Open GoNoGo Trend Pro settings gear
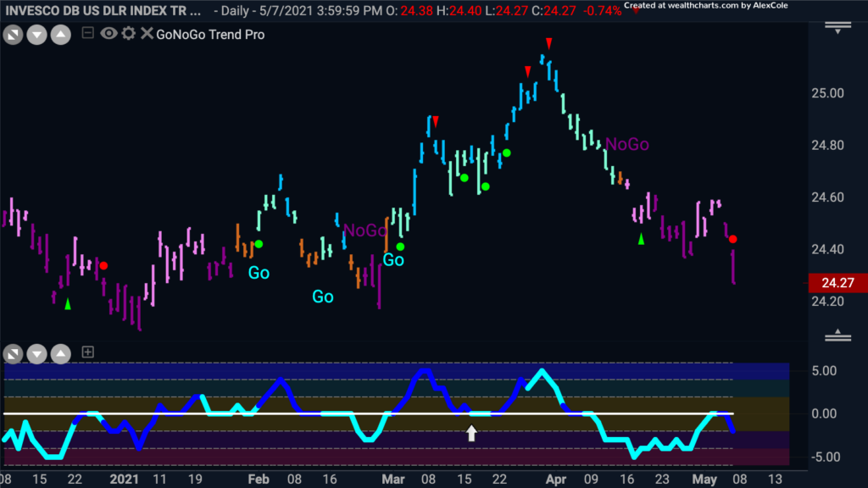868x488 pixels. click(x=129, y=33)
